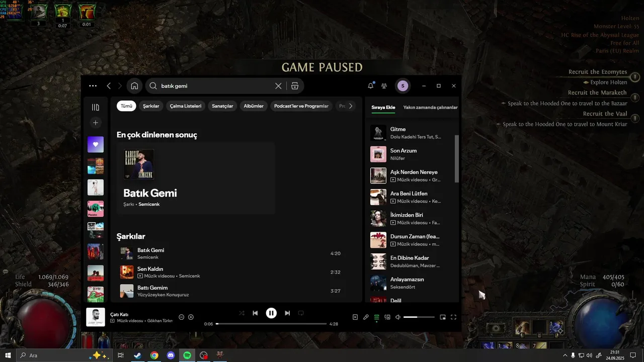The height and width of the screenshot is (362, 644).
Task: Open Spotify Home via house icon
Action: [x=134, y=86]
